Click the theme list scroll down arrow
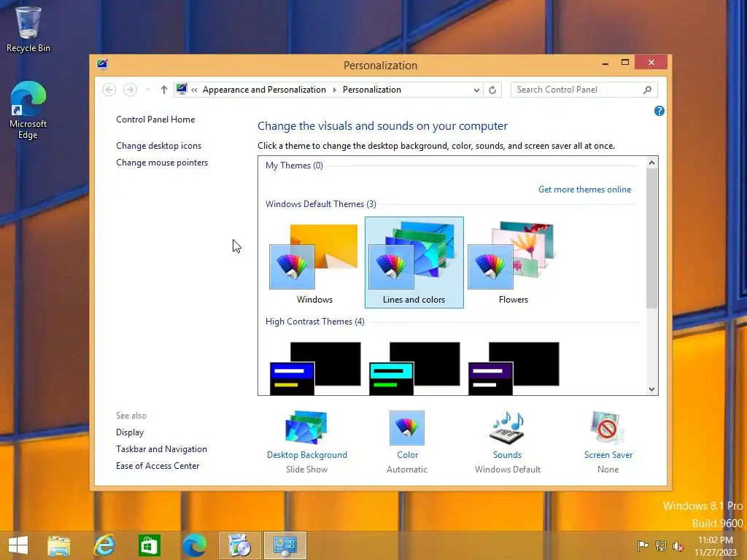Screen dimensions: 747x560 click(651, 389)
